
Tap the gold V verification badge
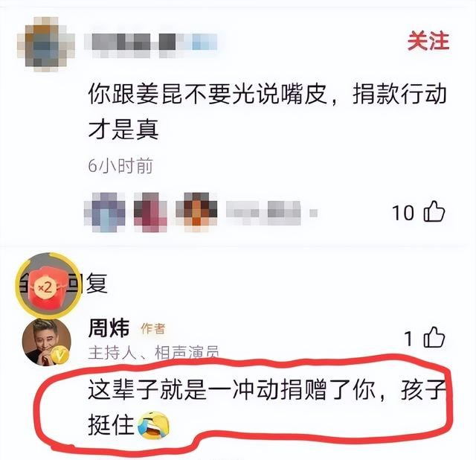click(59, 354)
